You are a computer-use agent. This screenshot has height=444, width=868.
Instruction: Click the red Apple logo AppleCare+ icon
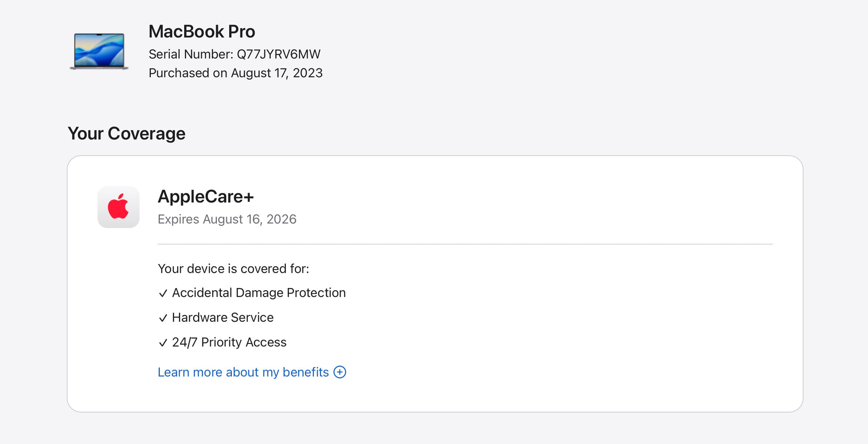(x=118, y=207)
